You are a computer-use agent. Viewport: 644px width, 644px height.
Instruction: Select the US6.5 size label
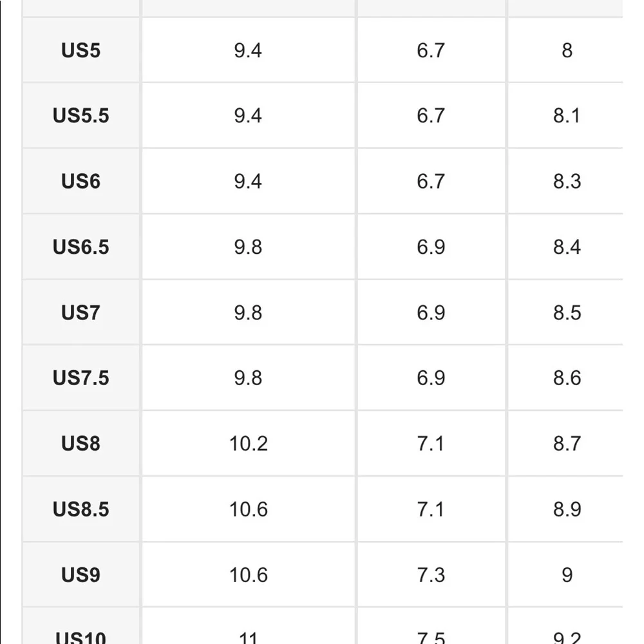[81, 247]
